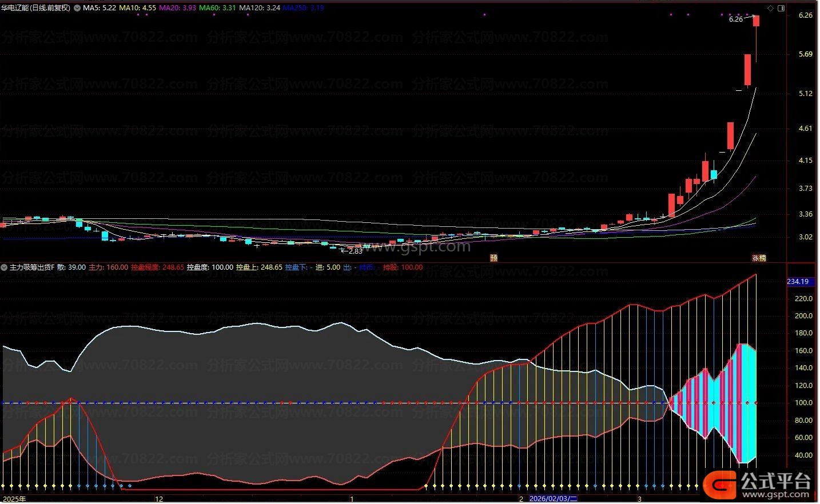This screenshot has height=504, width=820.
Task: Click the 控盘程度: 248.65 indicator value
Action: [157, 267]
